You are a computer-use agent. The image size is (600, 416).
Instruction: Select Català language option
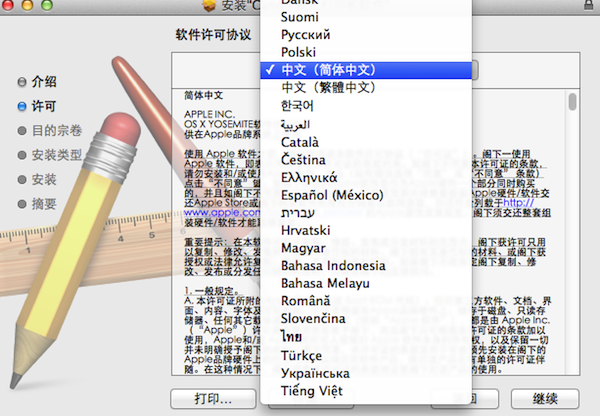[365, 142]
